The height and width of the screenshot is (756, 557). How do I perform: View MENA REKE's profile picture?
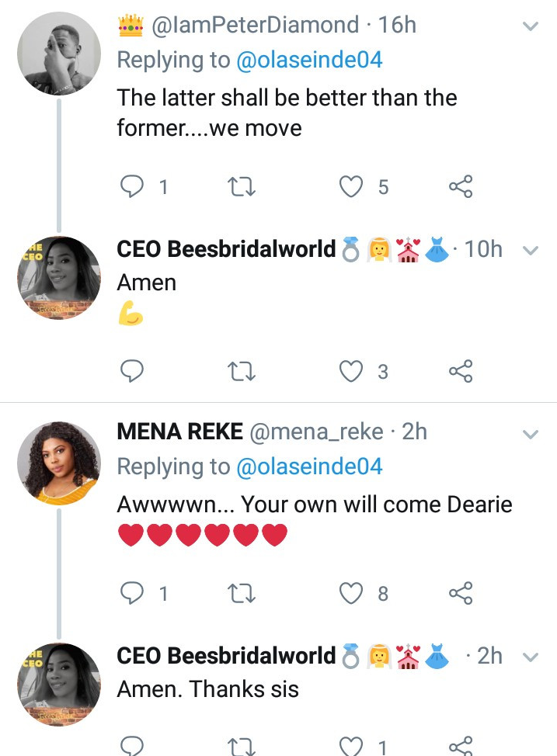coord(59,463)
